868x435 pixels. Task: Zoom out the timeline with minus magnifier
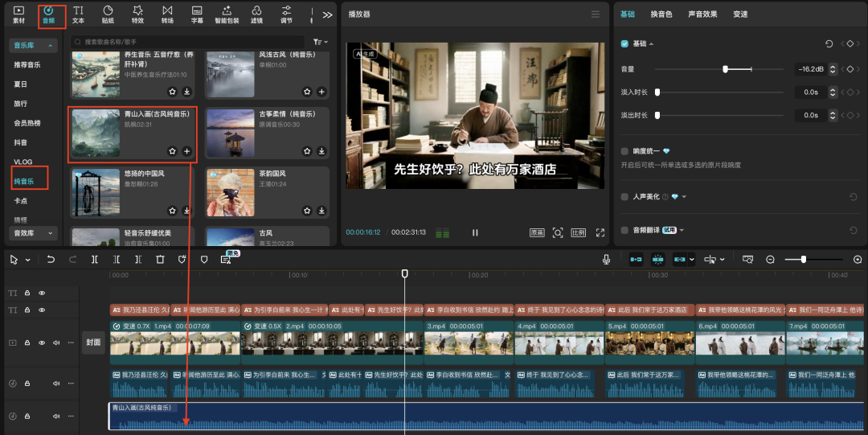click(x=770, y=260)
